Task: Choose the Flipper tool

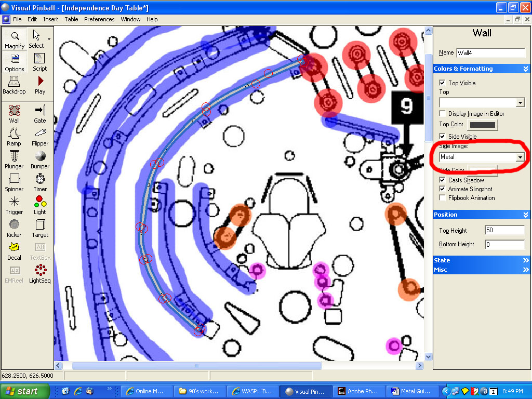Action: pyautogui.click(x=40, y=137)
